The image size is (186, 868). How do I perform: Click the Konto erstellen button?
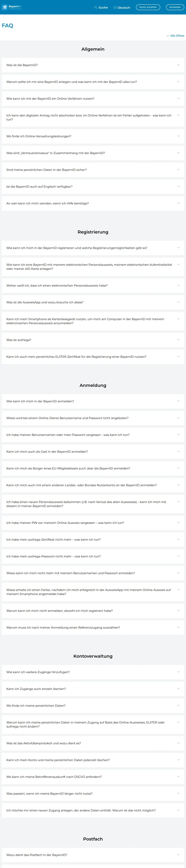[x=148, y=7]
